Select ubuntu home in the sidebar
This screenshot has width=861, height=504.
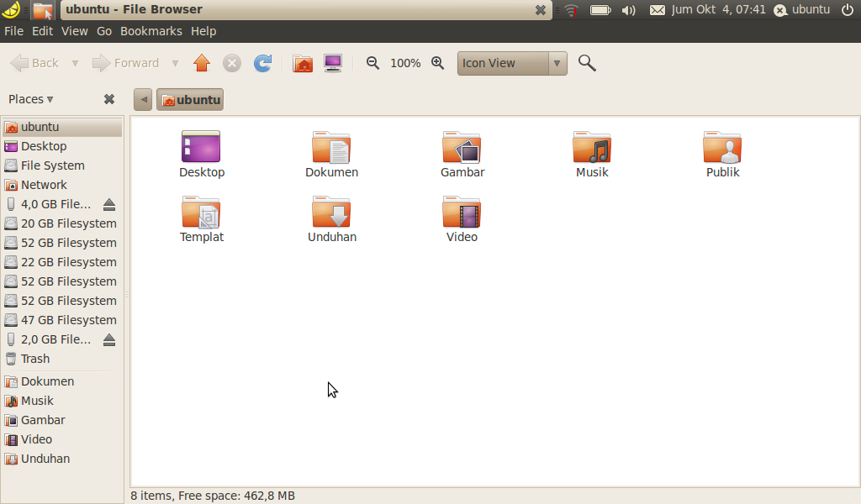coord(62,127)
